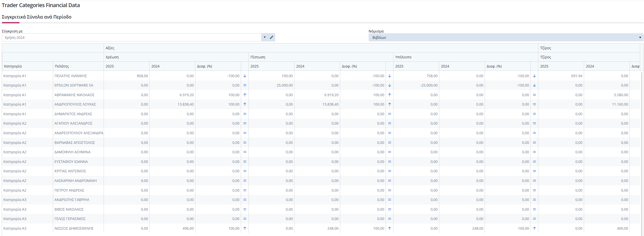Click Υπόλοιπο equals icon for ΑΒΡΑΜΑΚΗΣ ΝΙΚΟΛΑΟΣ

tap(535, 95)
